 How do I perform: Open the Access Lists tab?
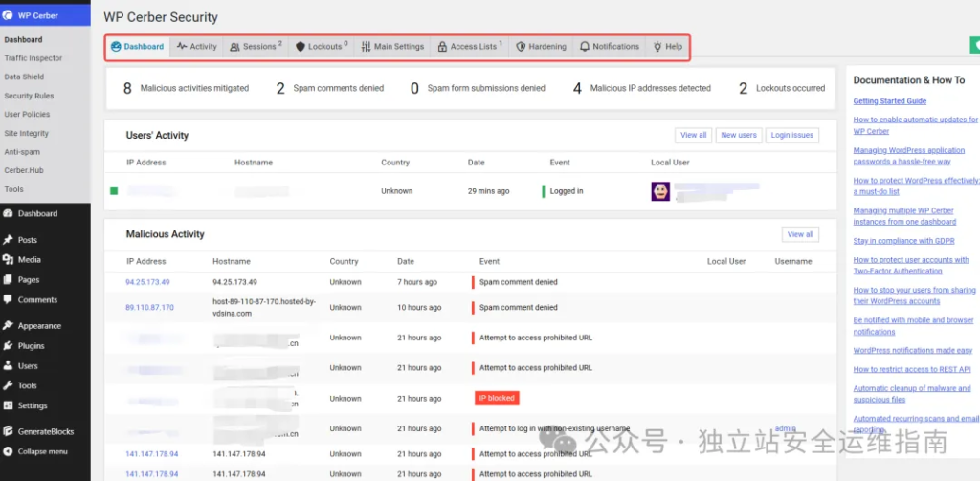coord(470,47)
